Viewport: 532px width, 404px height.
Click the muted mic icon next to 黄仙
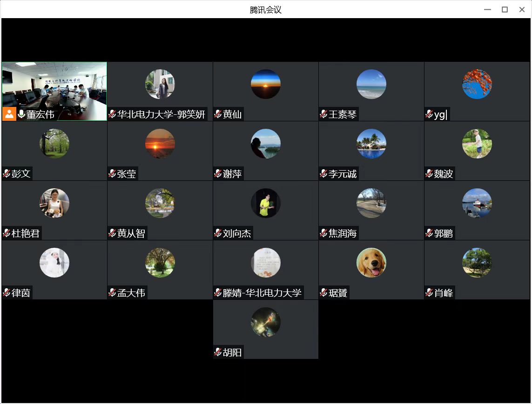(x=218, y=114)
